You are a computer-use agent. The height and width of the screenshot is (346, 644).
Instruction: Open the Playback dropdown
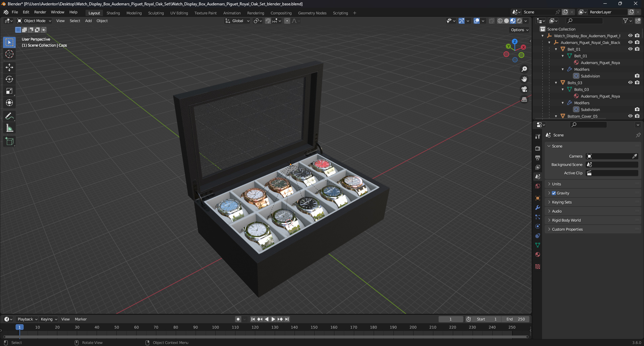tap(27, 319)
